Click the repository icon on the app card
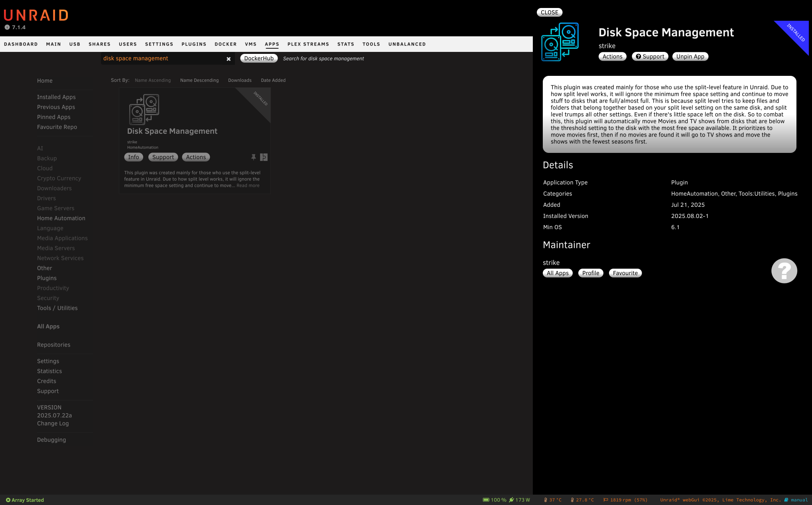 pyautogui.click(x=264, y=157)
